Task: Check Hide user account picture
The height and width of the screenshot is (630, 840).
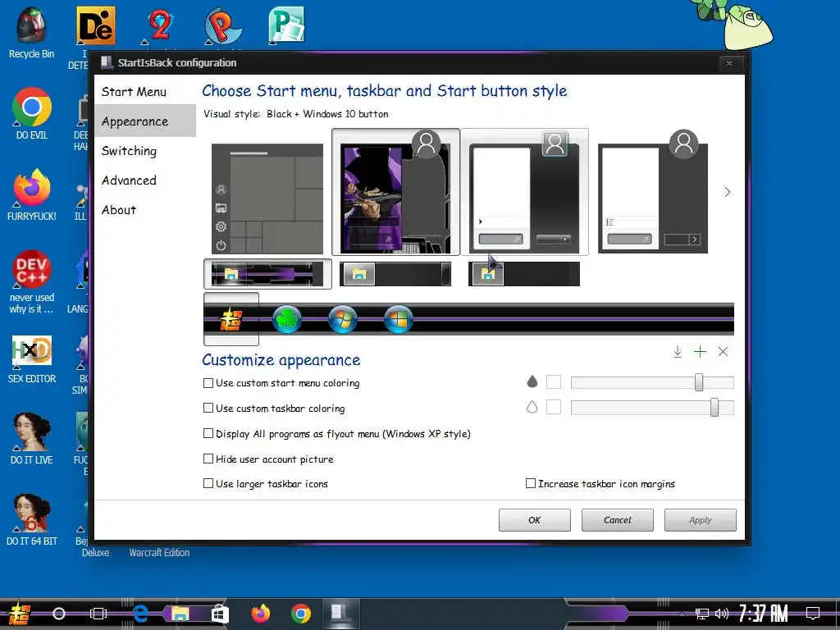Action: (x=268, y=459)
